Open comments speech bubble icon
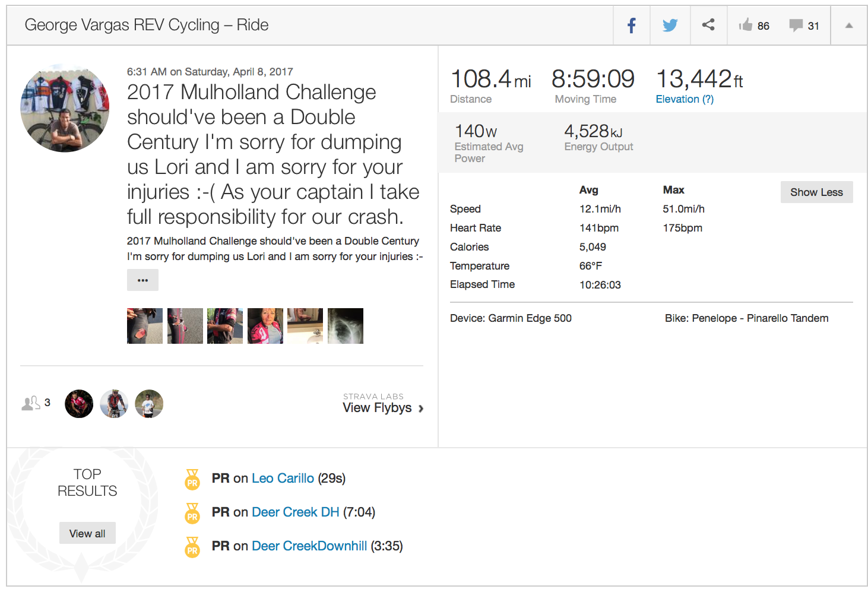This screenshot has height=589, width=868. [x=796, y=25]
